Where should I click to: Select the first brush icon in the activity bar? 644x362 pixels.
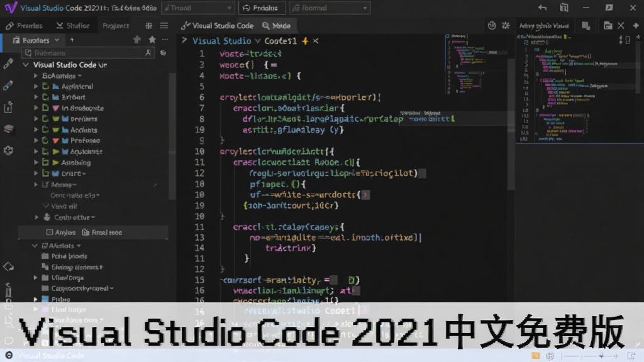point(8,63)
